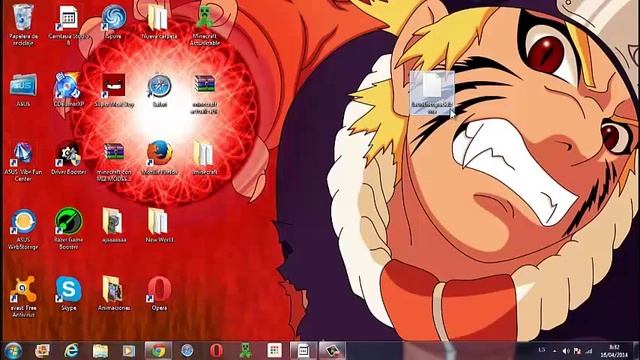This screenshot has width=640, height=360.
Task: Open the pinned taskbar item beside Start
Action: [42, 351]
